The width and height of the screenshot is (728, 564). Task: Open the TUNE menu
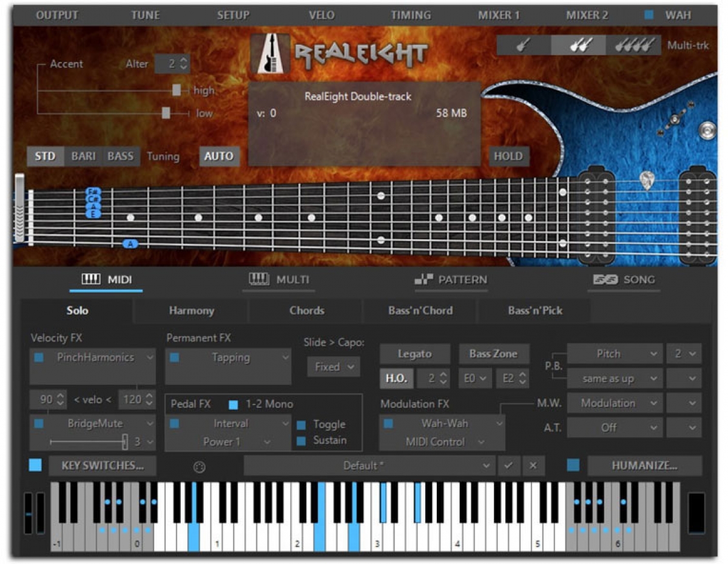pyautogui.click(x=146, y=15)
